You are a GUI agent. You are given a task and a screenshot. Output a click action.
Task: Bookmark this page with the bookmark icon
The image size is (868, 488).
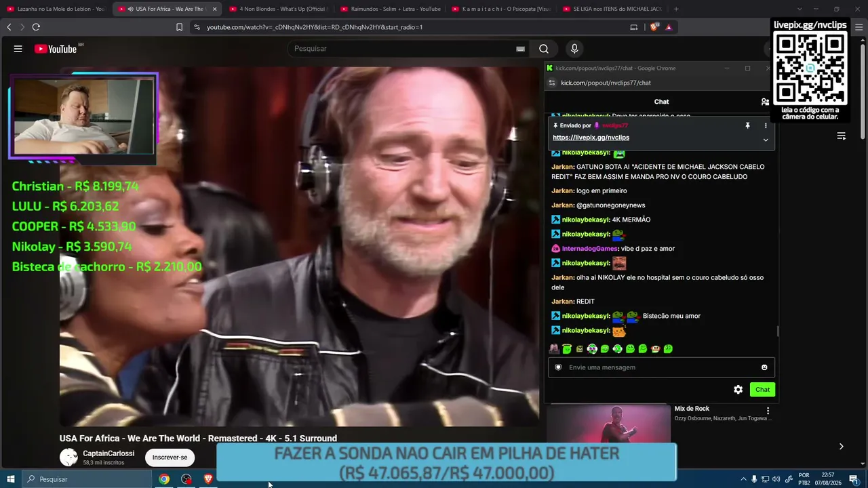click(x=179, y=27)
